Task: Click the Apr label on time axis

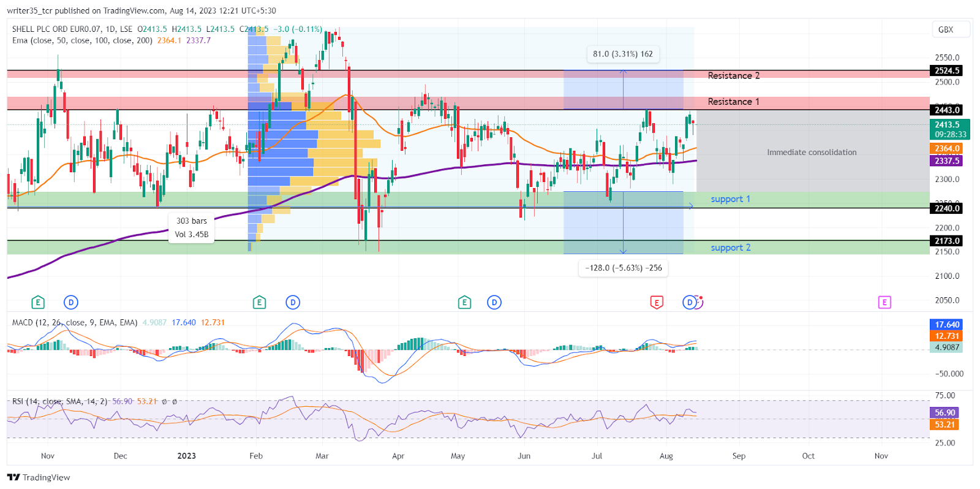Action: click(398, 456)
